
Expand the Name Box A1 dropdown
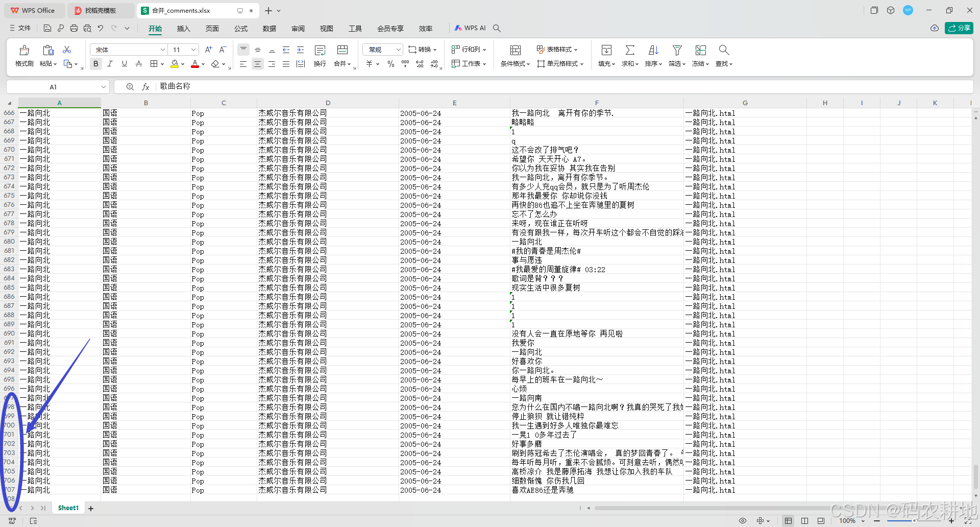104,87
